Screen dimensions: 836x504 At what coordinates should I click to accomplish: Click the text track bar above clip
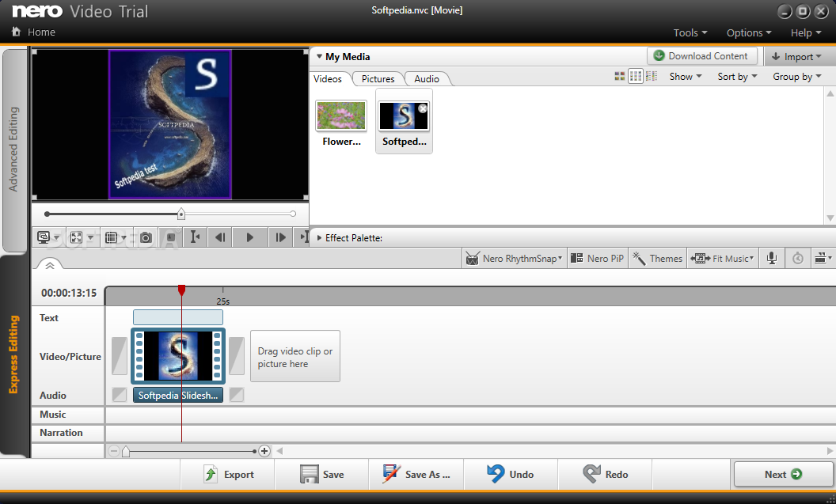click(x=178, y=317)
